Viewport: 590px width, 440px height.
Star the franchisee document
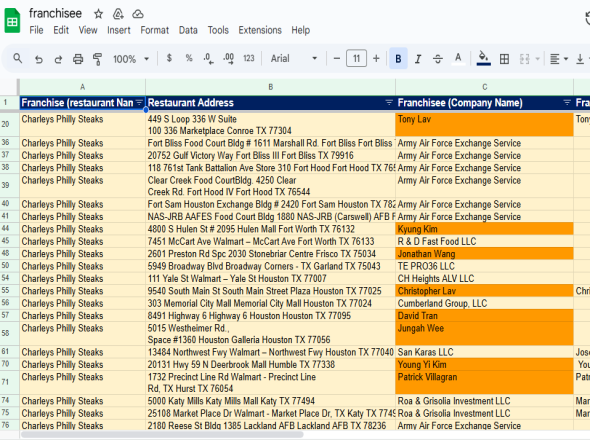(98, 14)
